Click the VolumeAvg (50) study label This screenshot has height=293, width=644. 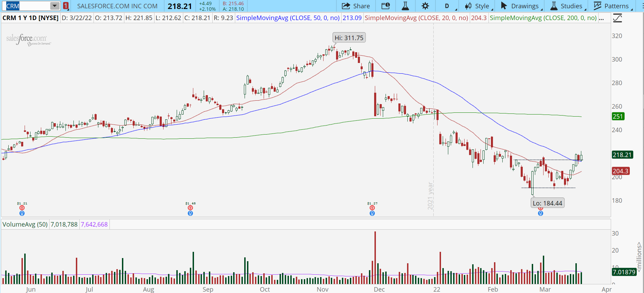(25, 225)
